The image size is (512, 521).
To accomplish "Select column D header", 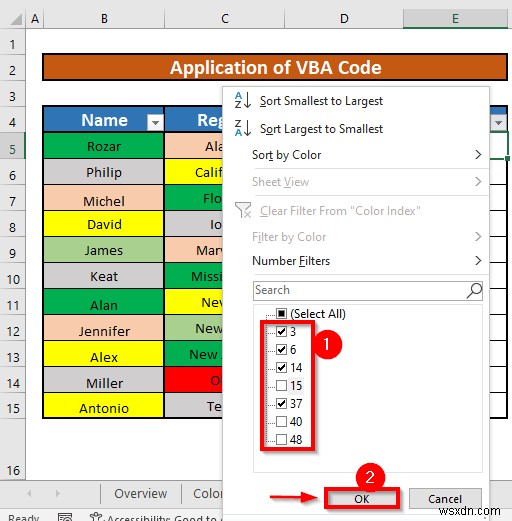I will [x=344, y=19].
